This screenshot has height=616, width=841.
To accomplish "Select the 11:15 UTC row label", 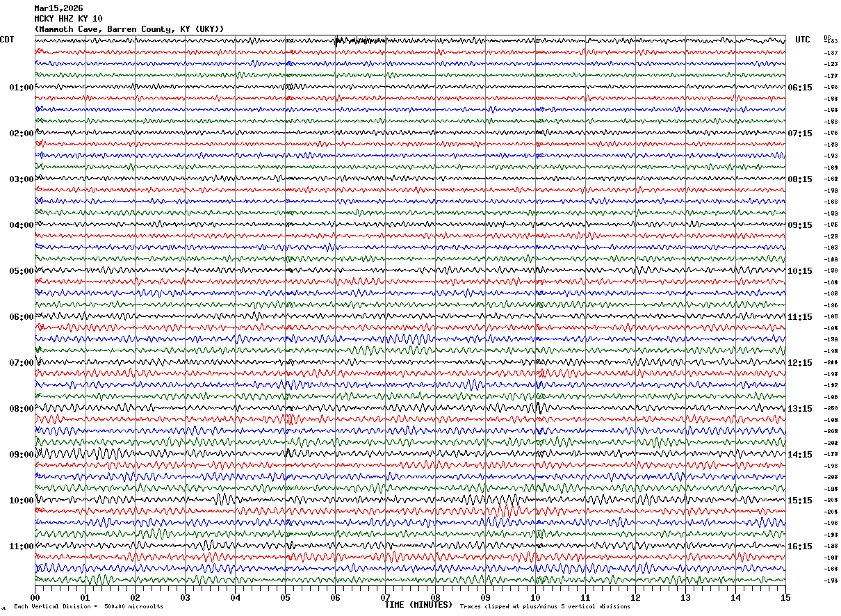I will [x=800, y=317].
